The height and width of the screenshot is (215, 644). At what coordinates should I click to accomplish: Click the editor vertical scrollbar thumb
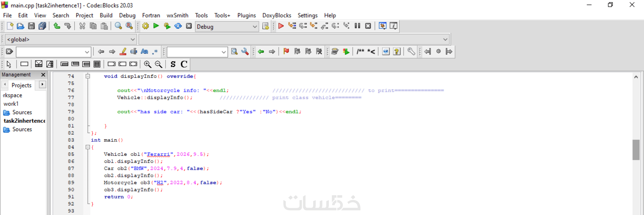(x=636, y=150)
